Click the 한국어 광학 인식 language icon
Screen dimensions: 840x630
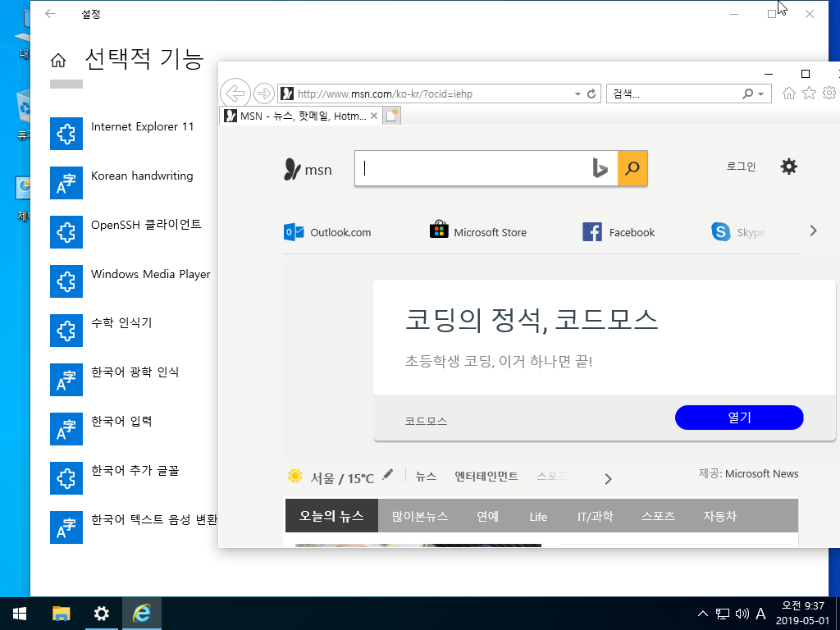(x=66, y=380)
